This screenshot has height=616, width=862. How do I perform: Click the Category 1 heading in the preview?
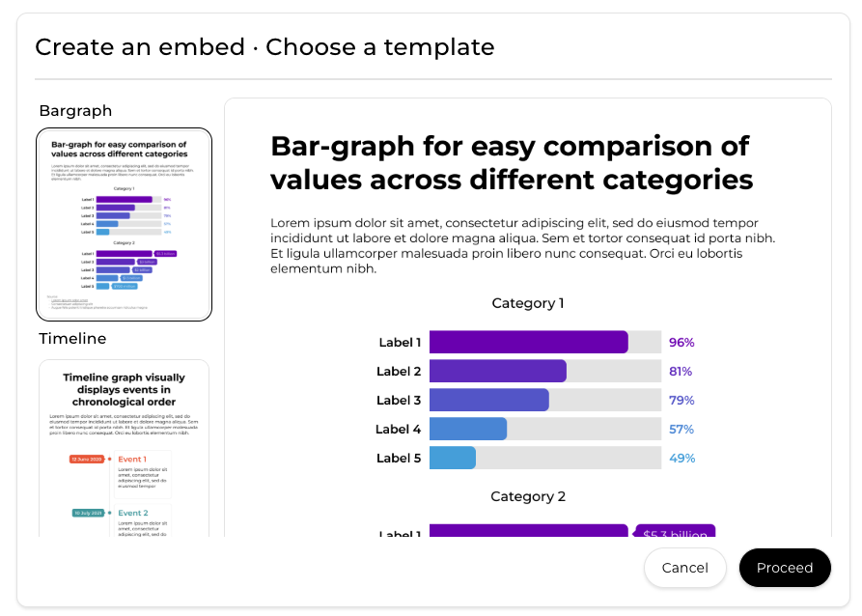tap(528, 303)
